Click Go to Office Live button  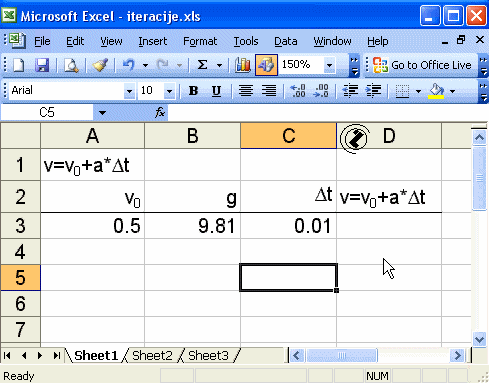coord(422,65)
